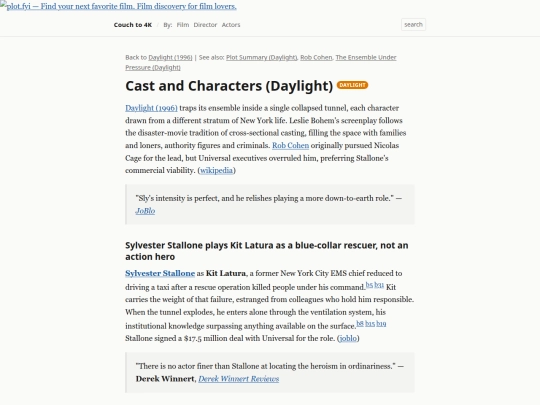540x405 pixels.
Task: Browse by Director in navigation
Action: (x=205, y=25)
